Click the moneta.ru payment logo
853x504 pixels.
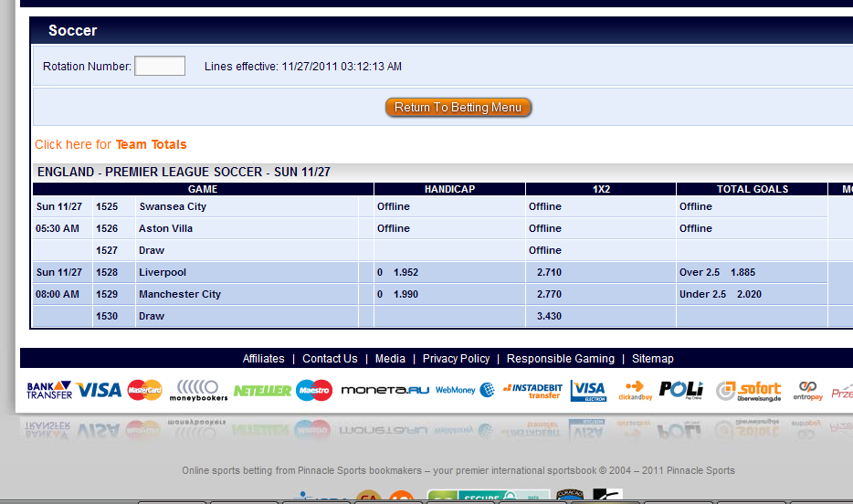coord(385,390)
